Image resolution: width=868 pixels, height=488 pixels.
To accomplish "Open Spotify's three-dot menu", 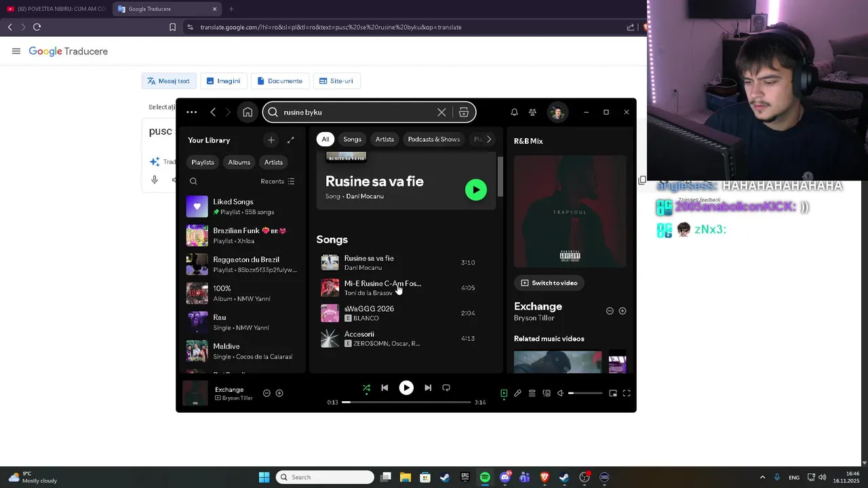I will click(x=191, y=113).
